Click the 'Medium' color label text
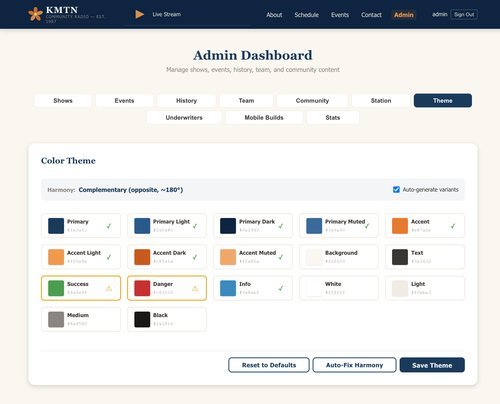The image size is (500, 404). pos(78,315)
